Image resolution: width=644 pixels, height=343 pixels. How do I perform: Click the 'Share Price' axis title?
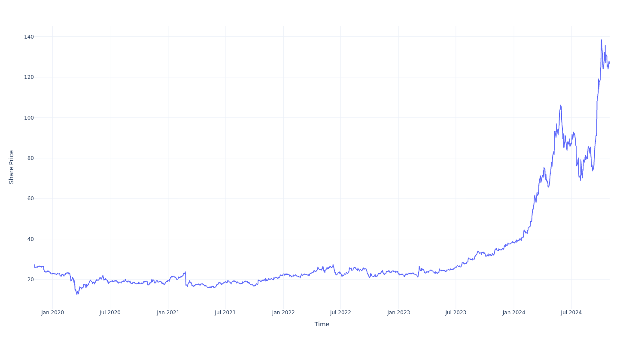12,167
